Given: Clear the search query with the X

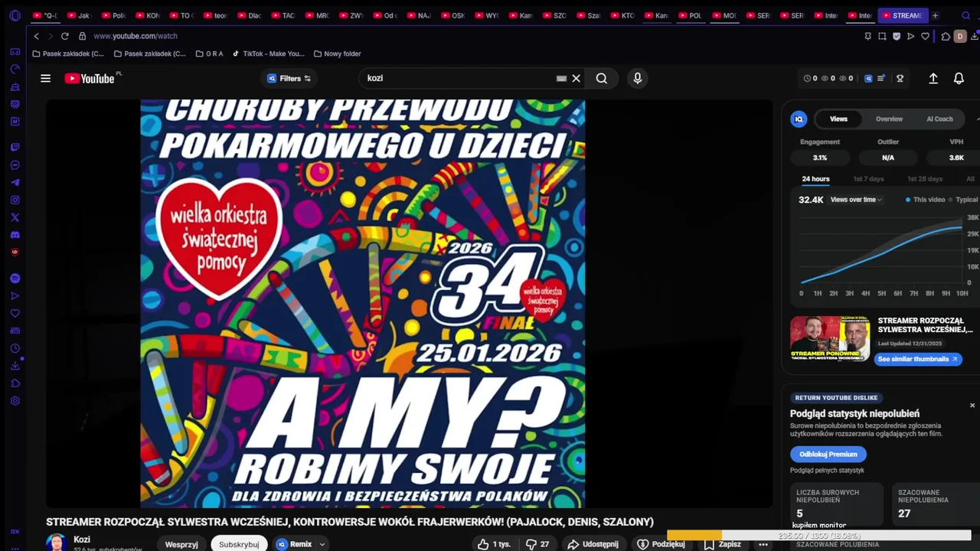Looking at the screenshot, I should click(577, 78).
